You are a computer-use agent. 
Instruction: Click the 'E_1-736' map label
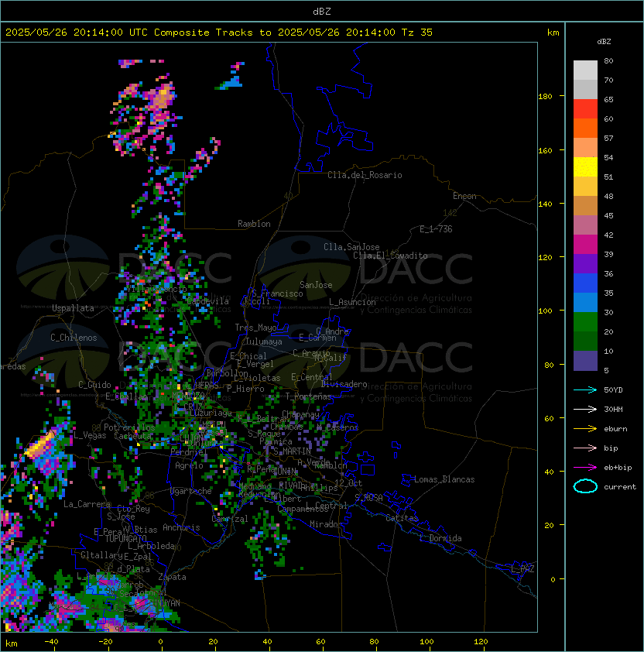[436, 229]
